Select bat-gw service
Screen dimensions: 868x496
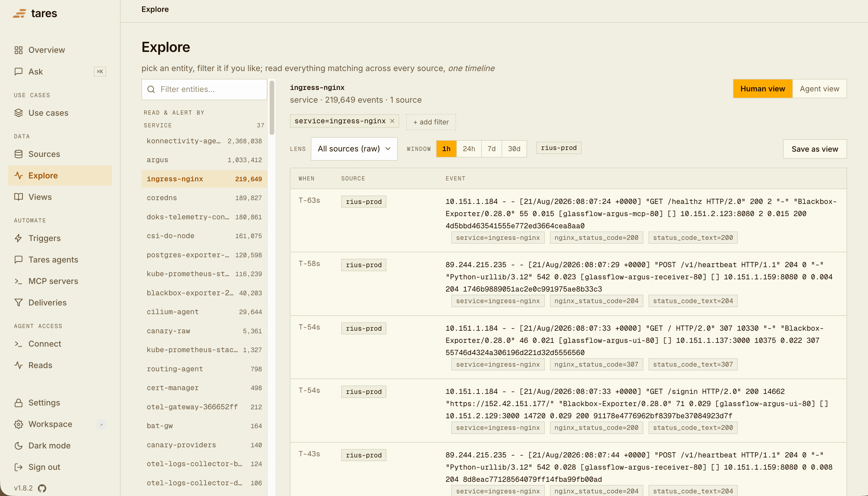pos(204,426)
